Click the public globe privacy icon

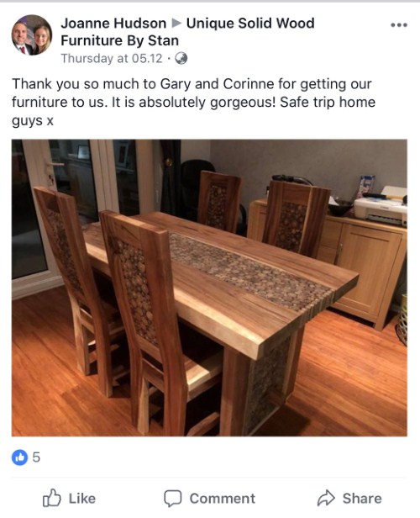tap(181, 59)
